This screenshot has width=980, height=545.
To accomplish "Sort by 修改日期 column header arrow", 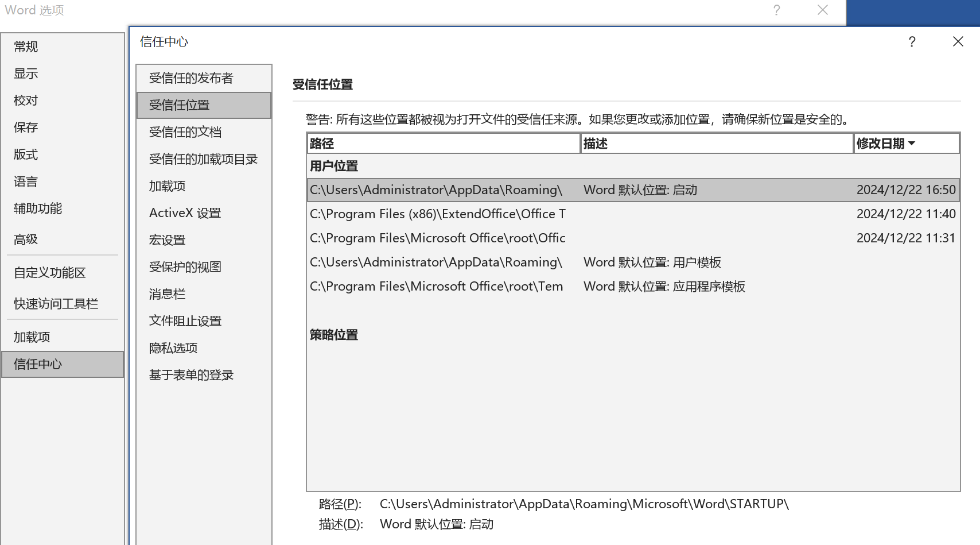I will 912,144.
